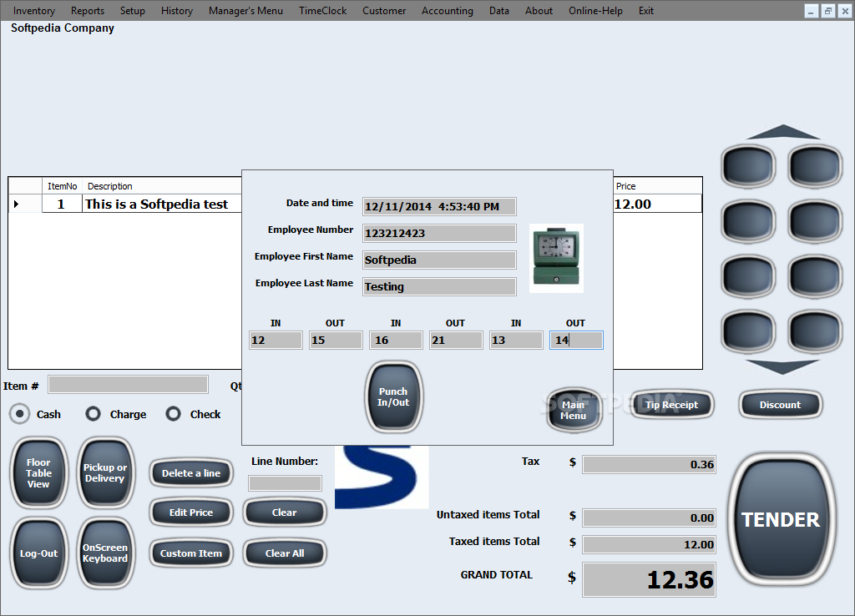Click the IN field containing 12
Screen dimensions: 855x616
click(276, 341)
